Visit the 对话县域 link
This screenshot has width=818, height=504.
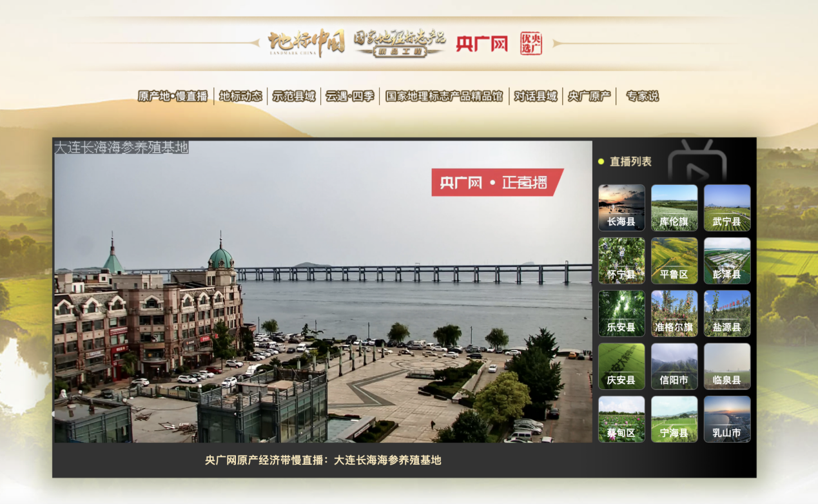coord(535,97)
